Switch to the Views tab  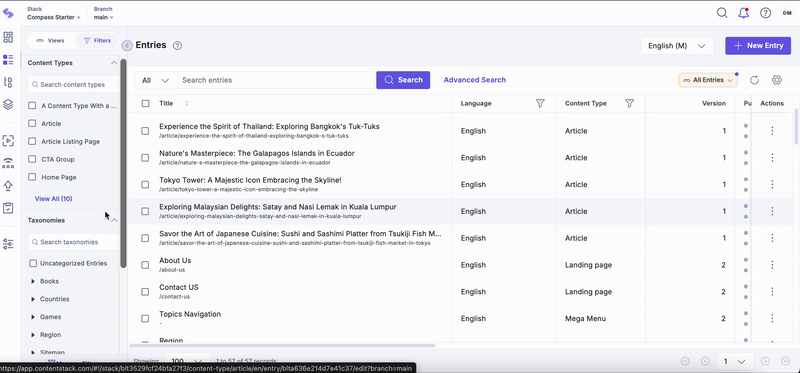click(x=51, y=40)
